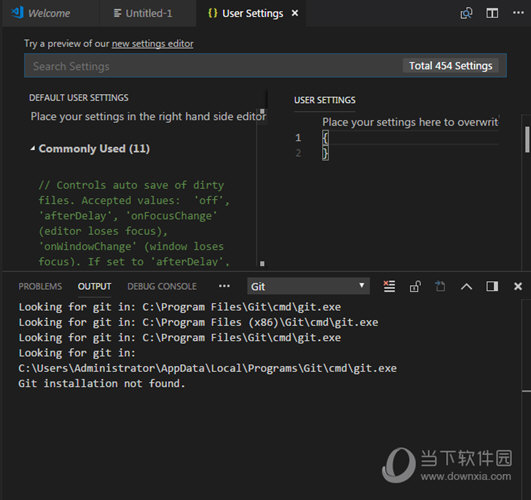Click the 'Program Files (x86)' git path line
Screen dimensions: 531x500
click(x=198, y=322)
